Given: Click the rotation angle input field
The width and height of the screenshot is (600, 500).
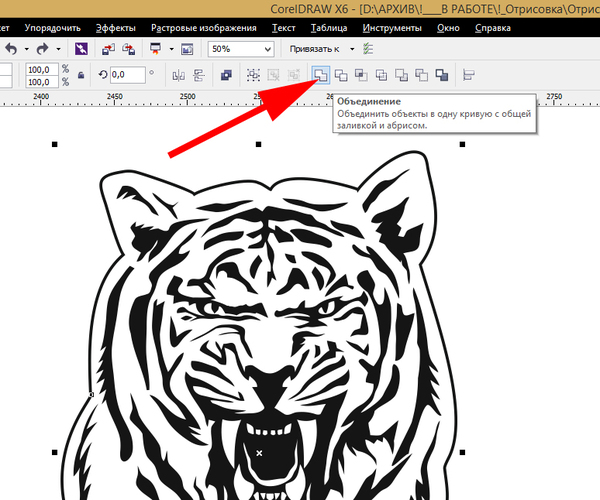Looking at the screenshot, I should tap(128, 74).
